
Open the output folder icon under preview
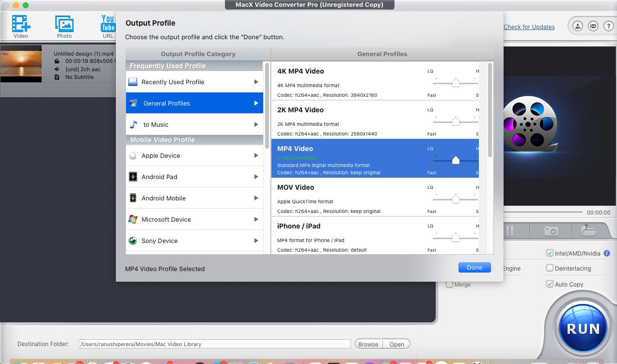coord(588,230)
